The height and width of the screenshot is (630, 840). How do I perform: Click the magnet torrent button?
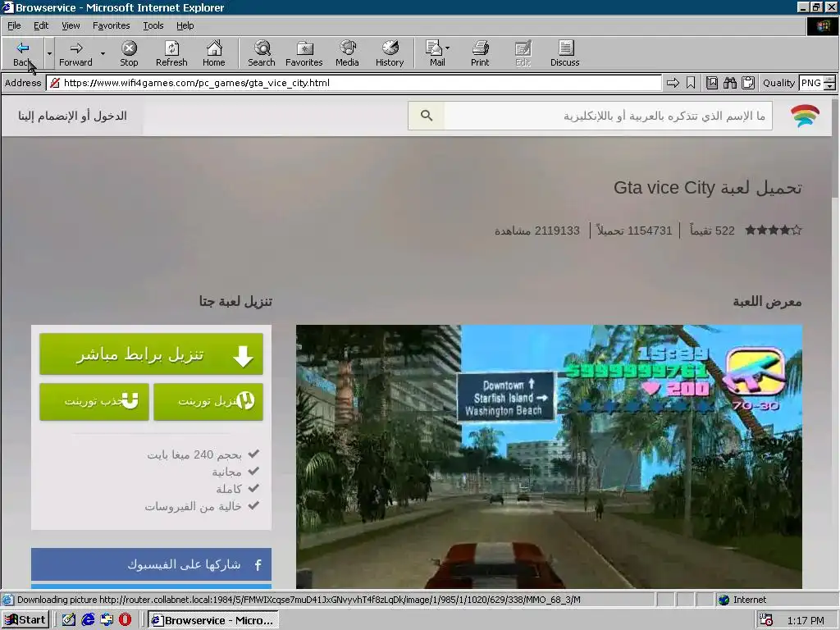pos(94,401)
